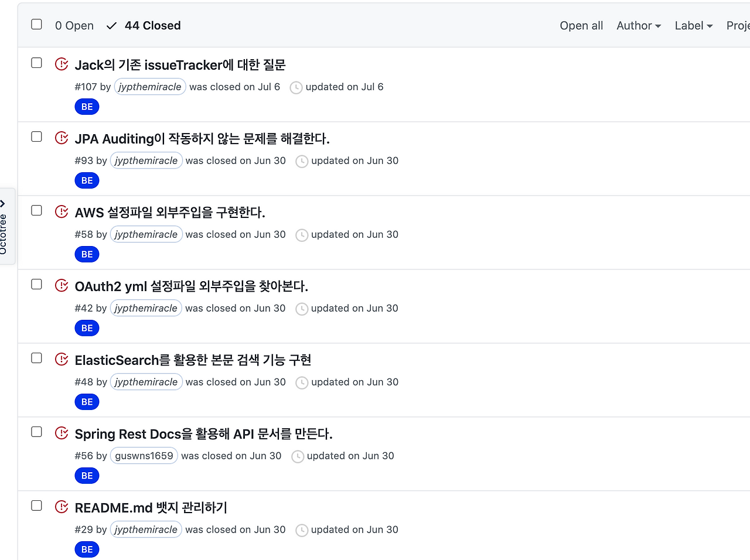Screen dimensions: 750x560
Task: Switch to the 0 Open issues tab
Action: pos(74,26)
